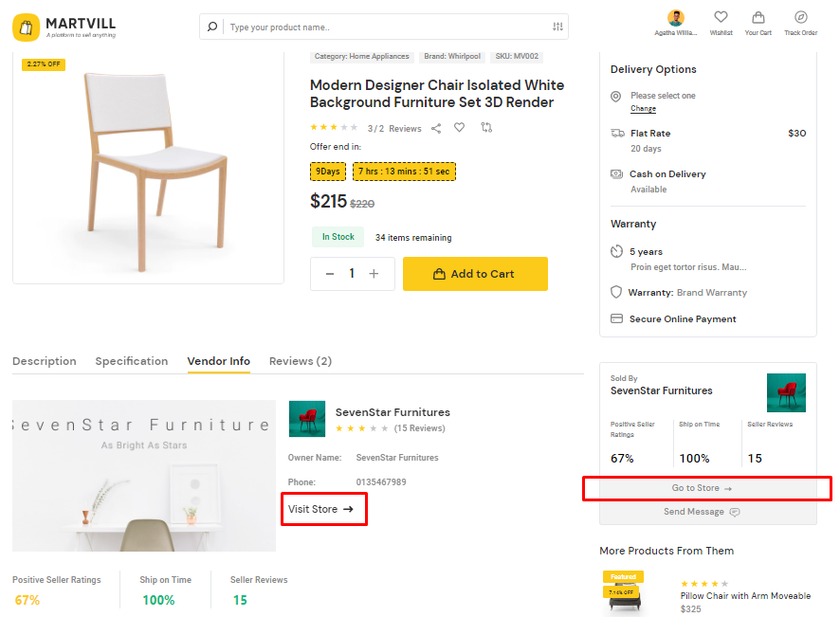Open search filter settings icon

click(557, 27)
